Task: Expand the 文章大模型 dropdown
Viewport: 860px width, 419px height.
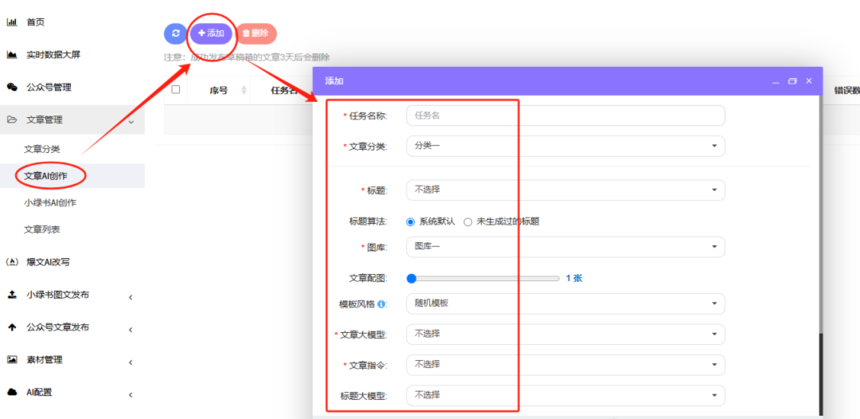Action: pos(565,333)
